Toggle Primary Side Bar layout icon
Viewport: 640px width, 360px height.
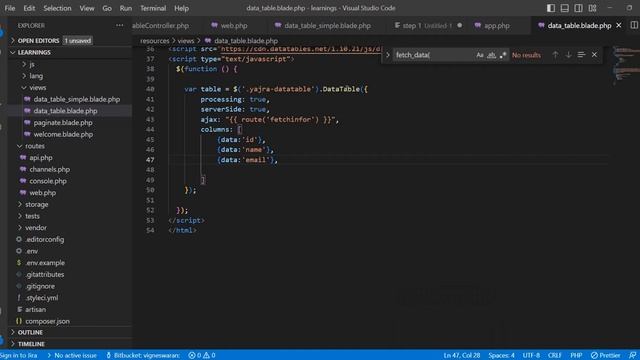coord(551,8)
